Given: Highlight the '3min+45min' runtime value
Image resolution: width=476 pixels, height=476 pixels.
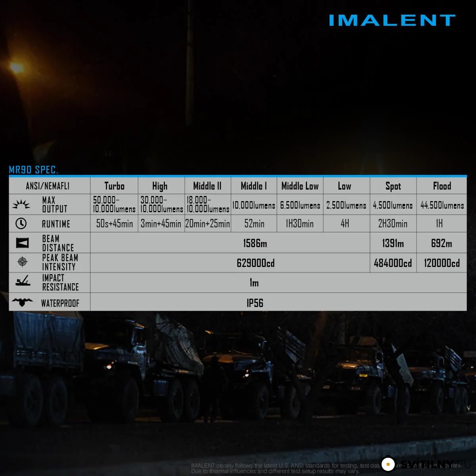Looking at the screenshot, I should (x=161, y=224).
